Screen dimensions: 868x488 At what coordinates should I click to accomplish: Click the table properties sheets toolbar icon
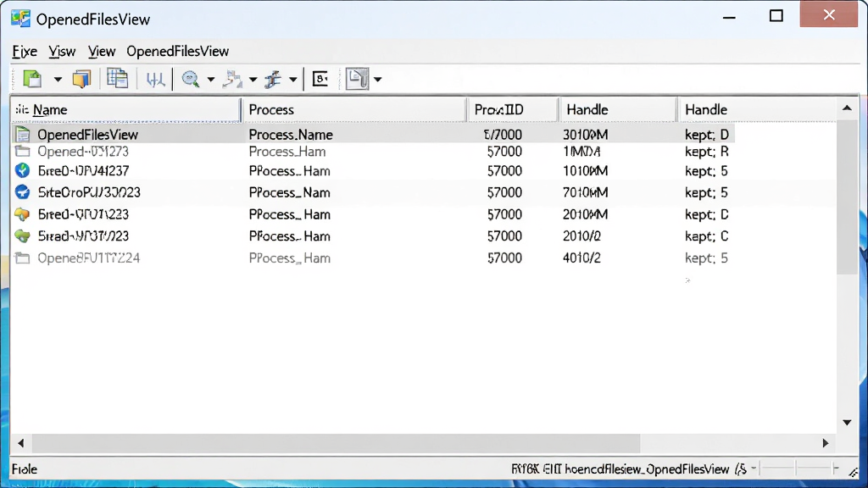pos(117,79)
